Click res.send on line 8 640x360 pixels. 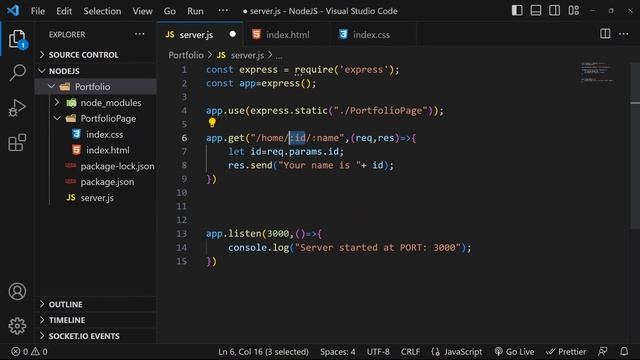250,165
